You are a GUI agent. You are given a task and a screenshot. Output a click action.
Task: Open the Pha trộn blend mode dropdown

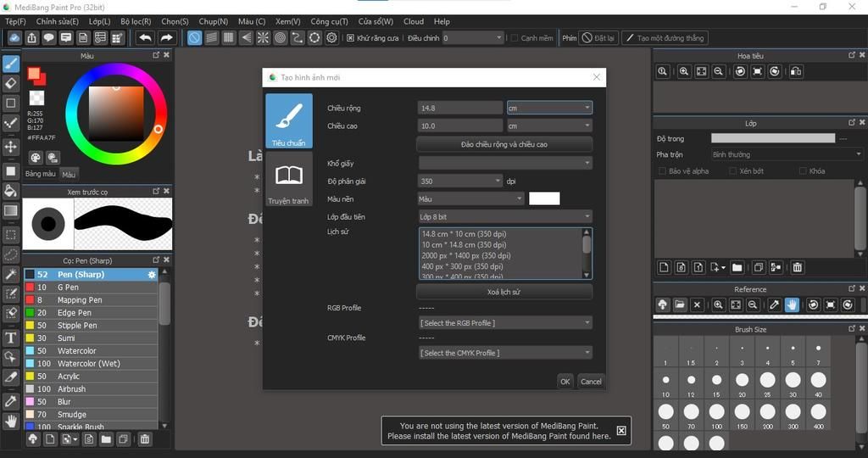(x=787, y=154)
